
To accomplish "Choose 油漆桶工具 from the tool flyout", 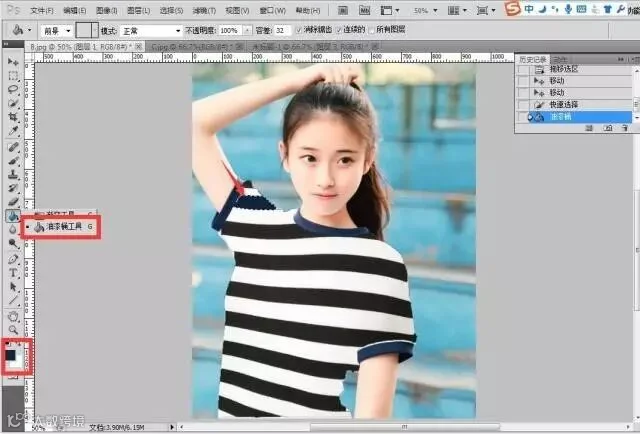I will [x=61, y=227].
